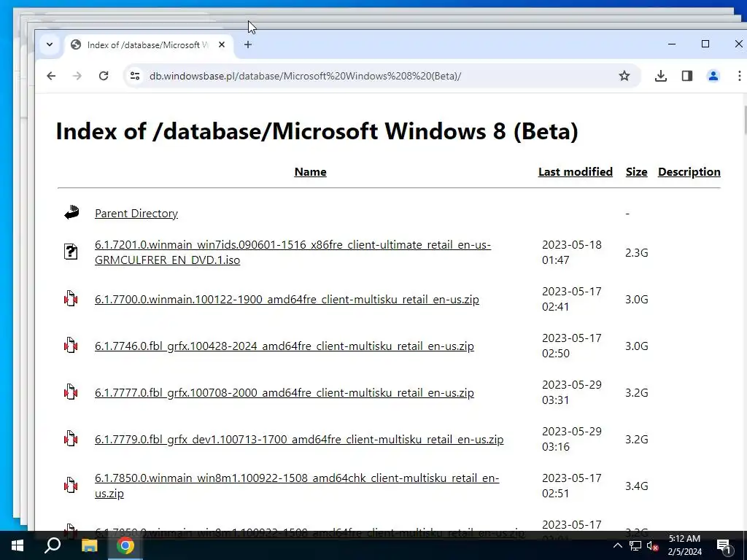The width and height of the screenshot is (747, 560).
Task: Bookmark this page with the star icon
Action: [624, 76]
